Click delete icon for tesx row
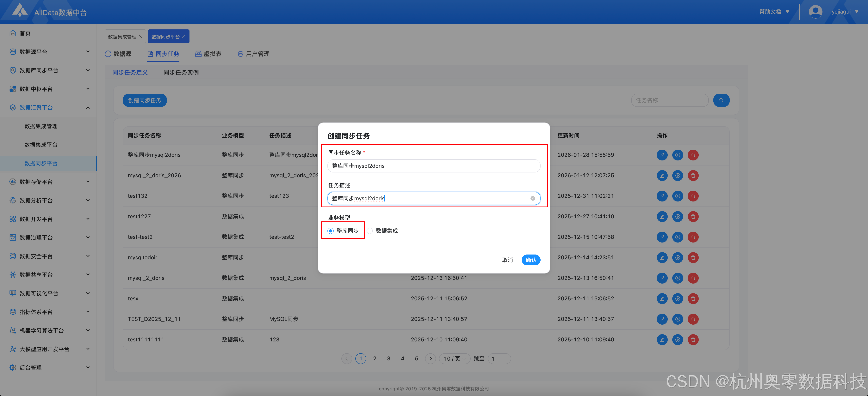 pos(693,299)
